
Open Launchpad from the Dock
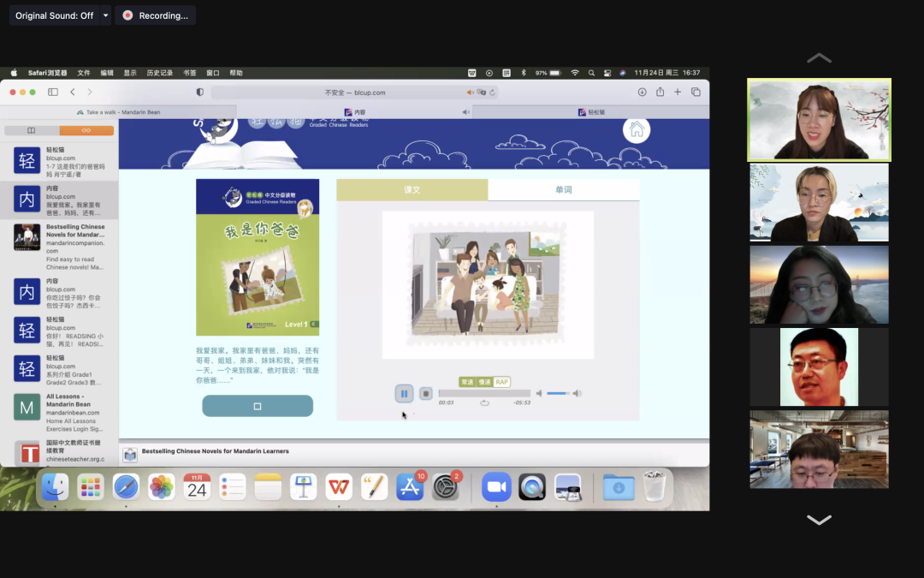(90, 487)
